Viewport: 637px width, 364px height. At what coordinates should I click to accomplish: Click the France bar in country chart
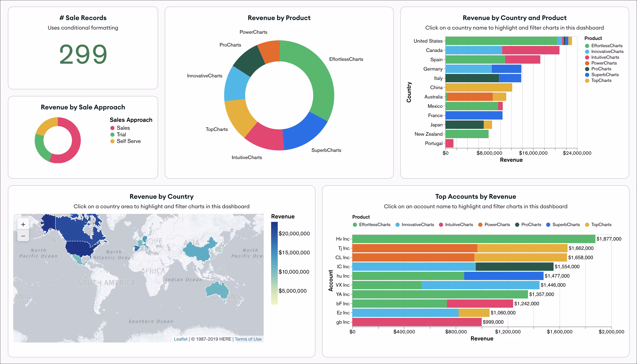pyautogui.click(x=474, y=115)
